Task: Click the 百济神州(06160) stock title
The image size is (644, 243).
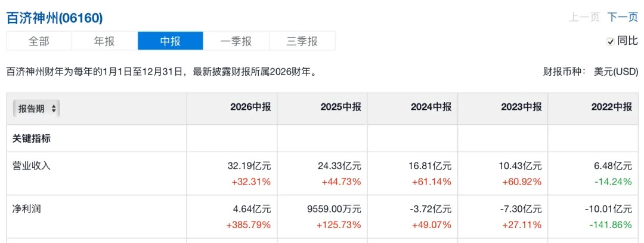Action: click(x=55, y=18)
